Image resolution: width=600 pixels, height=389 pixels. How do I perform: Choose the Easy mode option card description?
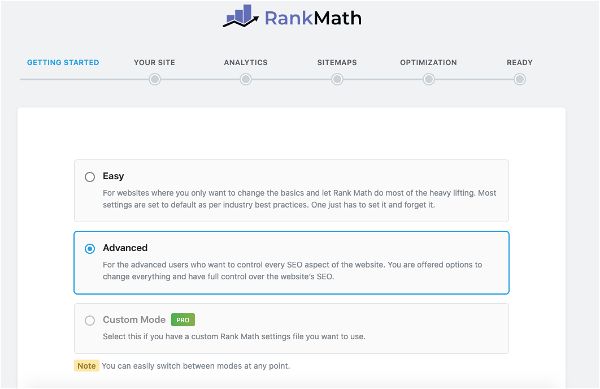click(299, 199)
